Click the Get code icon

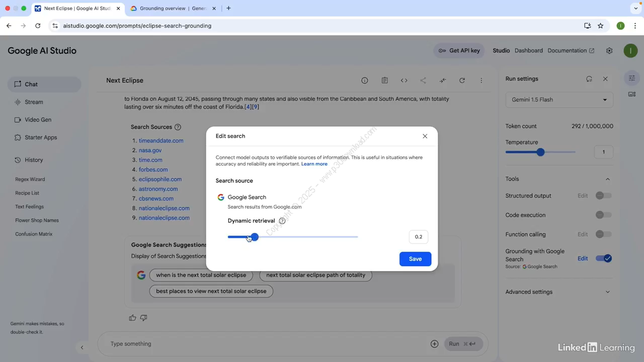click(404, 80)
